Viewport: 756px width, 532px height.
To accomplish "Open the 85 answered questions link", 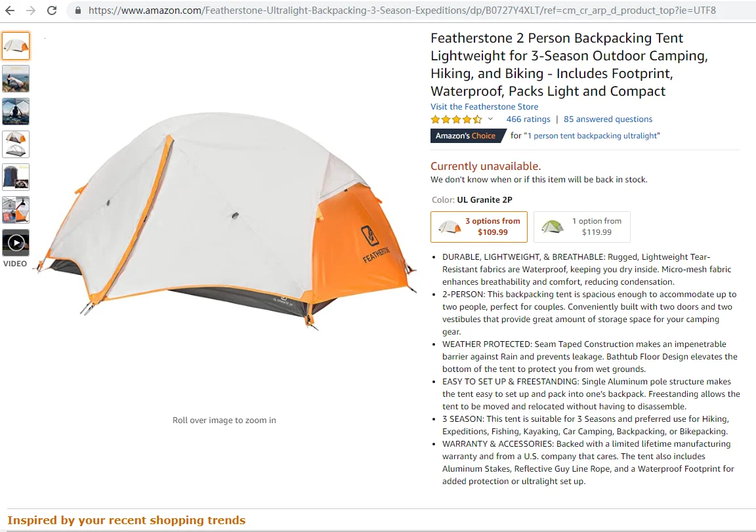I will pos(608,119).
